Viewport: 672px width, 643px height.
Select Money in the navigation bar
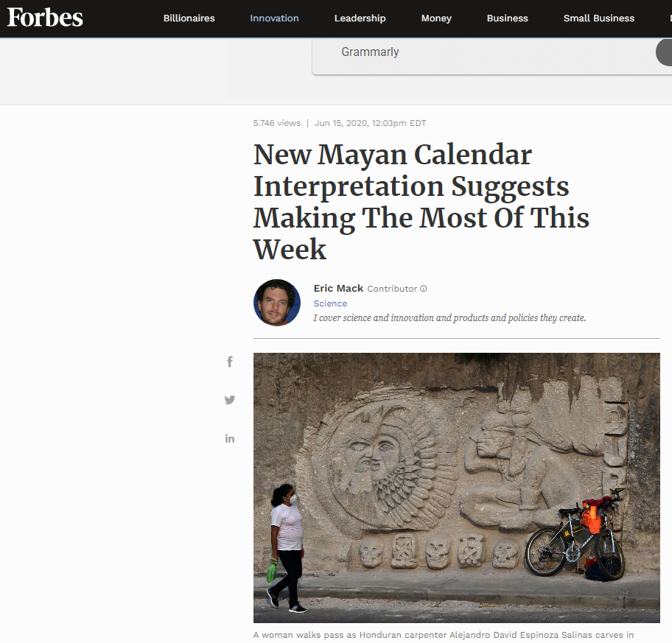point(436,18)
